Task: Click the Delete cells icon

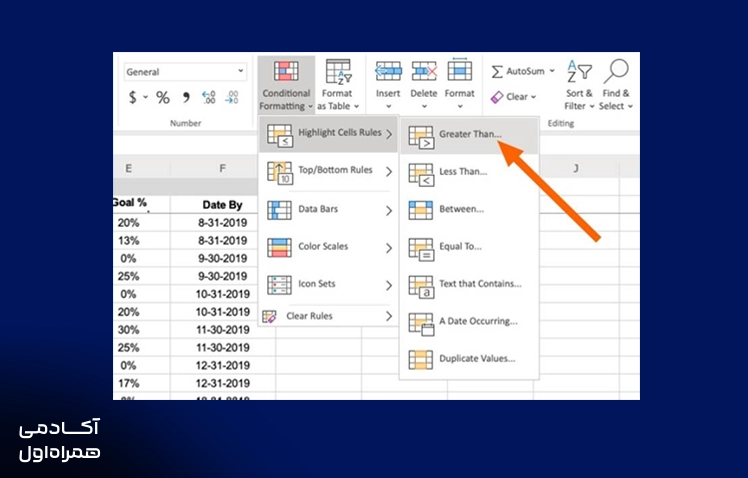Action: click(x=424, y=71)
